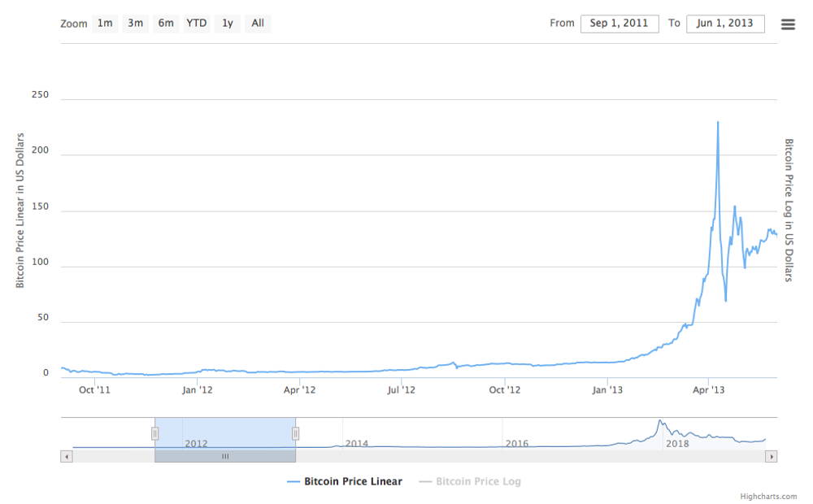Toggle the Bitcoin Price Log legend series
The image size is (813, 504).
pos(470,482)
